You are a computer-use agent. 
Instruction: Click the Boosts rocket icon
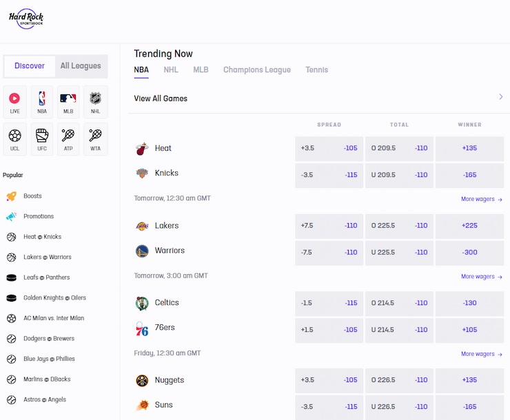(x=12, y=196)
